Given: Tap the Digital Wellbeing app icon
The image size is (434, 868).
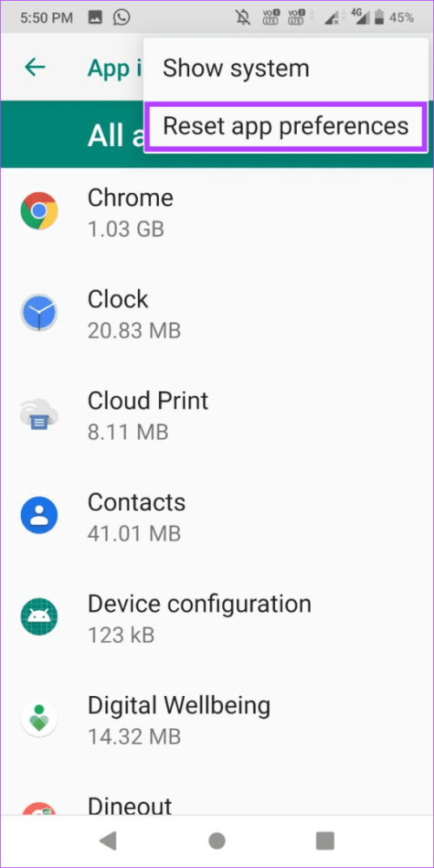Looking at the screenshot, I should [x=39, y=720].
